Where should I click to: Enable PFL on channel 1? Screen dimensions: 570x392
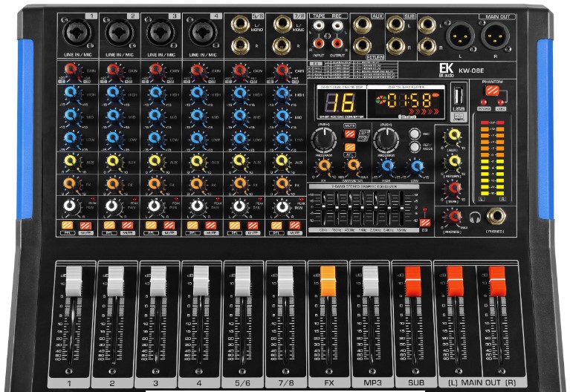[67, 225]
